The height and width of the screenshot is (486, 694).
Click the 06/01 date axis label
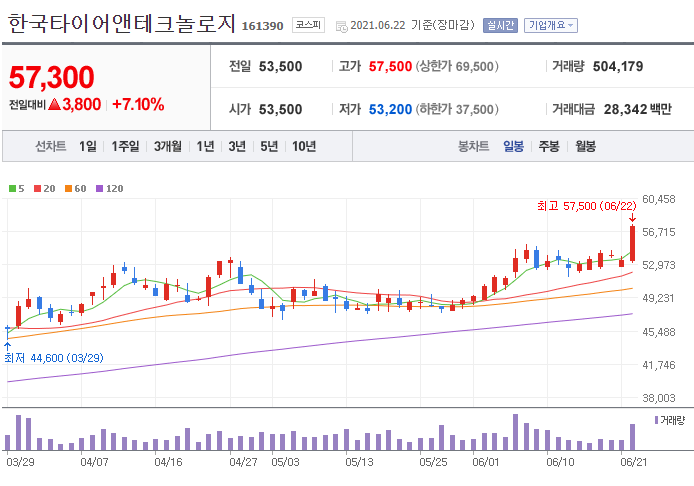[x=486, y=462]
